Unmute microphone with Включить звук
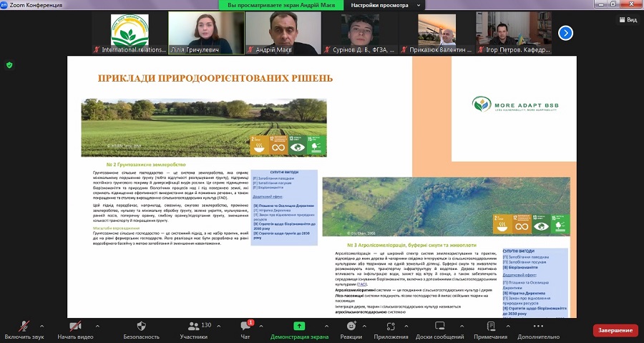 [x=24, y=326]
